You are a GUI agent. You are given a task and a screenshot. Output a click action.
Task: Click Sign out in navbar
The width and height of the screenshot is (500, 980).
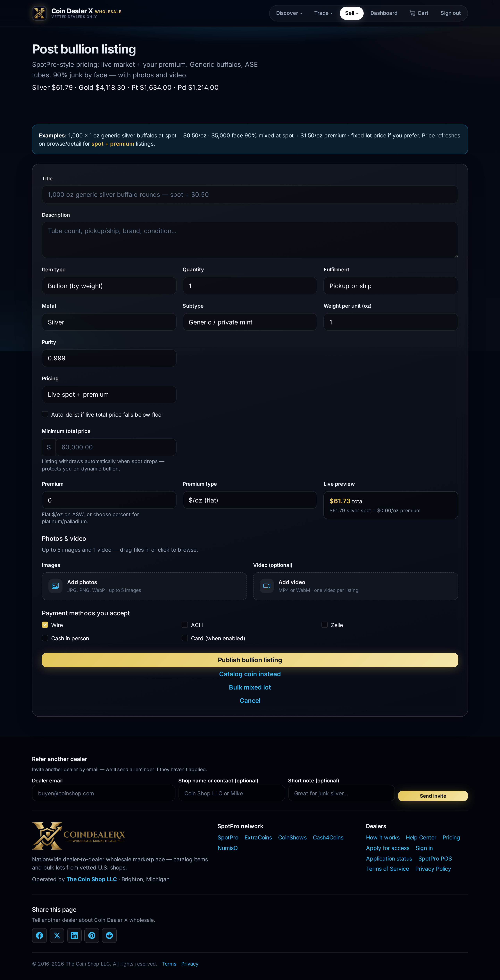tap(451, 13)
